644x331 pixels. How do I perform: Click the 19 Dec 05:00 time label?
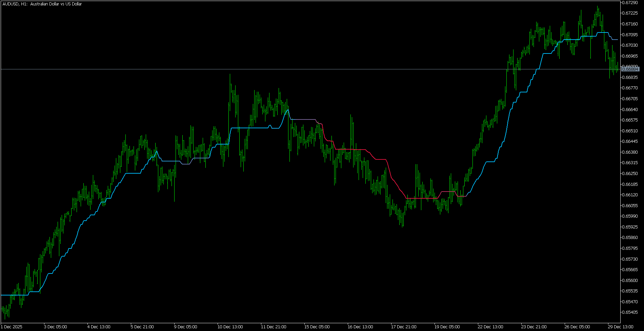(447, 327)
